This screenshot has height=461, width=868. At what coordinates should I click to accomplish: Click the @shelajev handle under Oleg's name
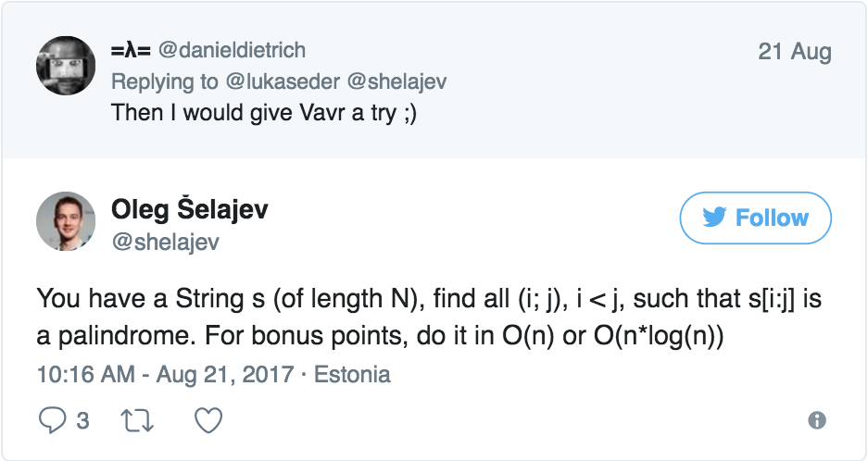tap(165, 242)
